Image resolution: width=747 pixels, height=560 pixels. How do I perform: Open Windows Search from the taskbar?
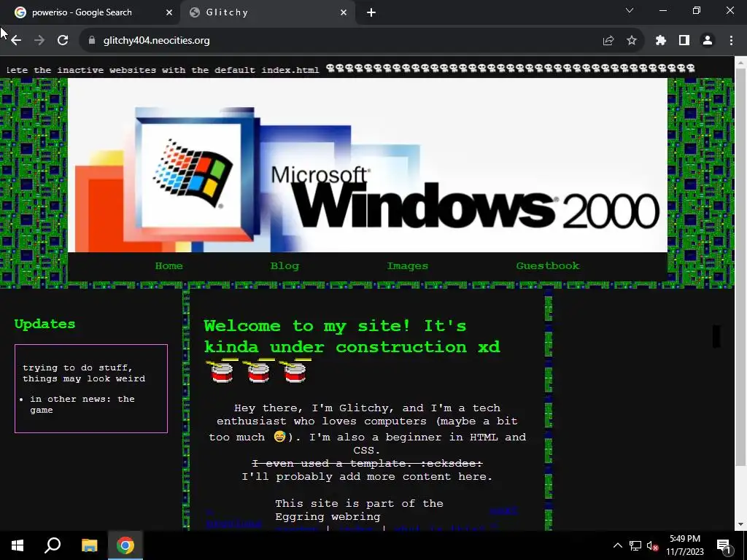[x=53, y=545]
